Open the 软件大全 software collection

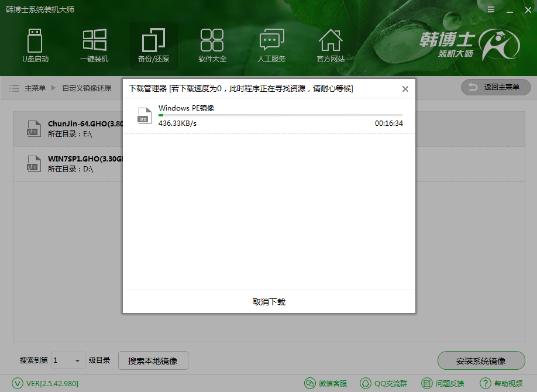click(212, 46)
